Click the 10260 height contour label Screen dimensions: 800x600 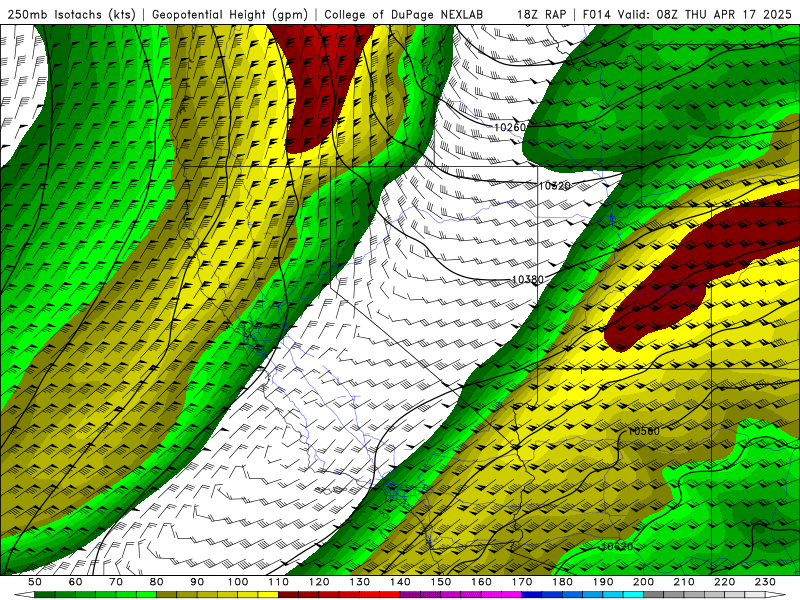point(509,127)
